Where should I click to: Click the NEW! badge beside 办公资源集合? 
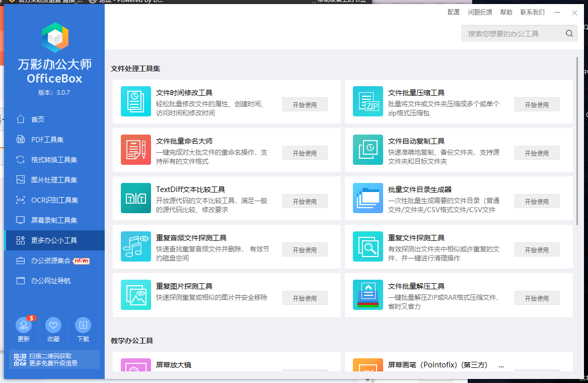(x=82, y=261)
